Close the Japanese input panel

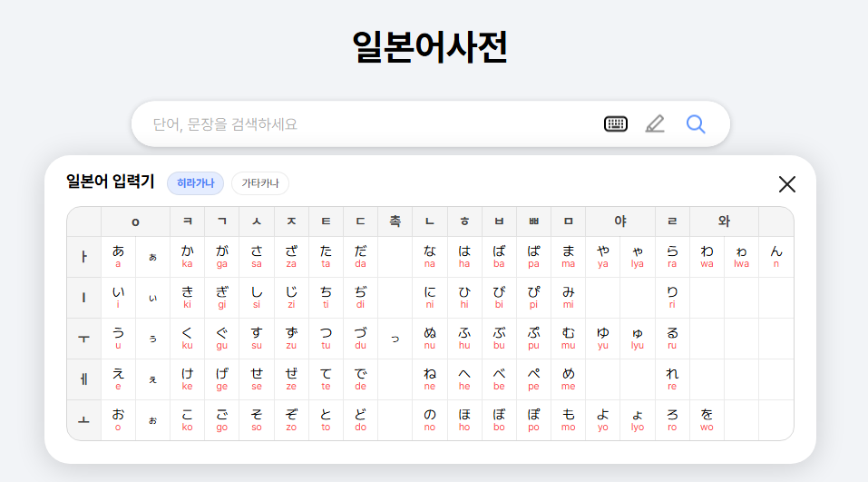point(786,184)
